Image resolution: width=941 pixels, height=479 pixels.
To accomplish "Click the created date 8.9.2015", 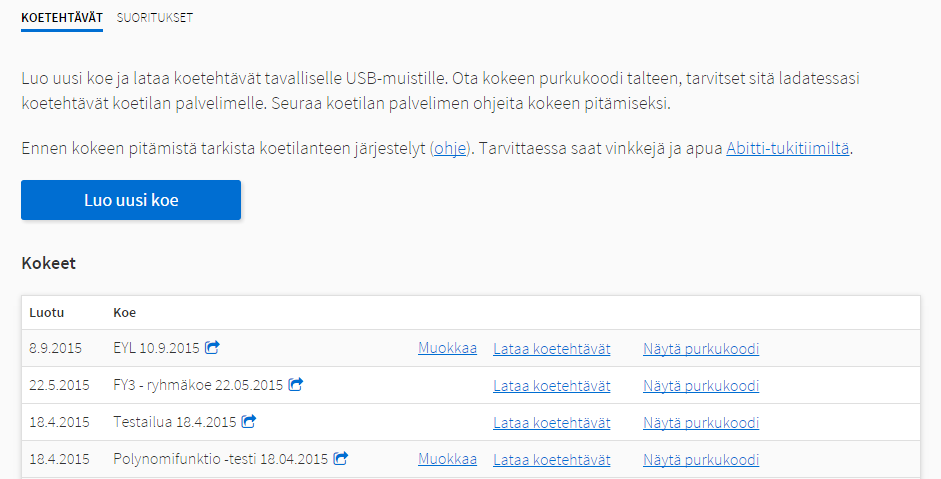I will [55, 348].
